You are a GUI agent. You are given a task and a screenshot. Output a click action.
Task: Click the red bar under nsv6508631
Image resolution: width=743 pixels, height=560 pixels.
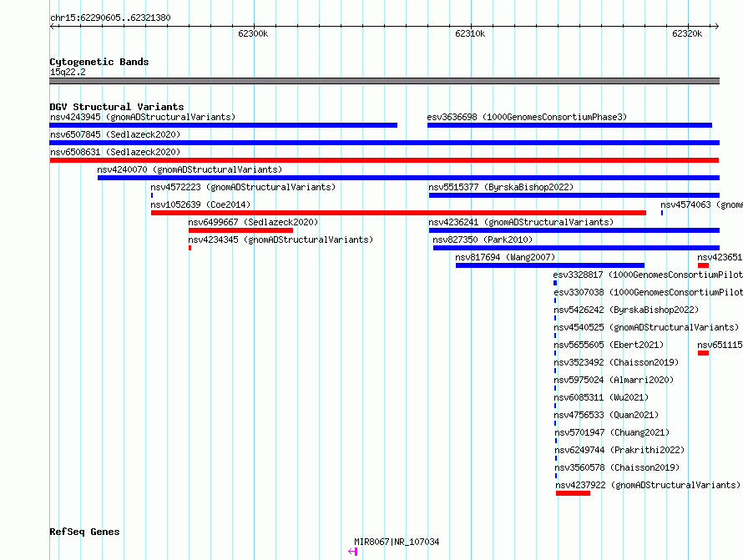pos(384,160)
